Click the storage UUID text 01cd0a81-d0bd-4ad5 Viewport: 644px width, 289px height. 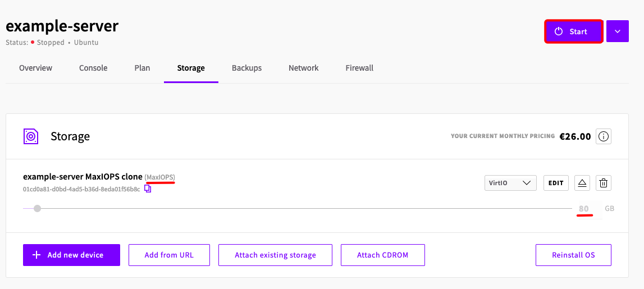(82, 189)
